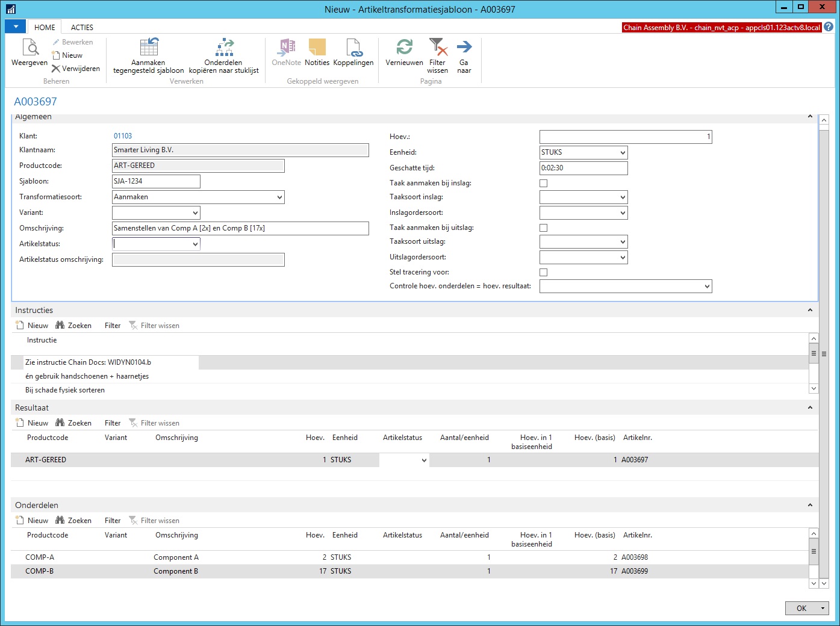Click the Hoev. input field
Viewport: 840px width, 626px height.
(626, 137)
